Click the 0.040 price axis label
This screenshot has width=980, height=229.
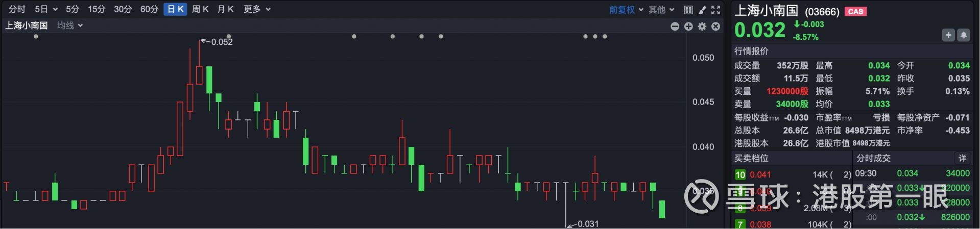(x=703, y=147)
